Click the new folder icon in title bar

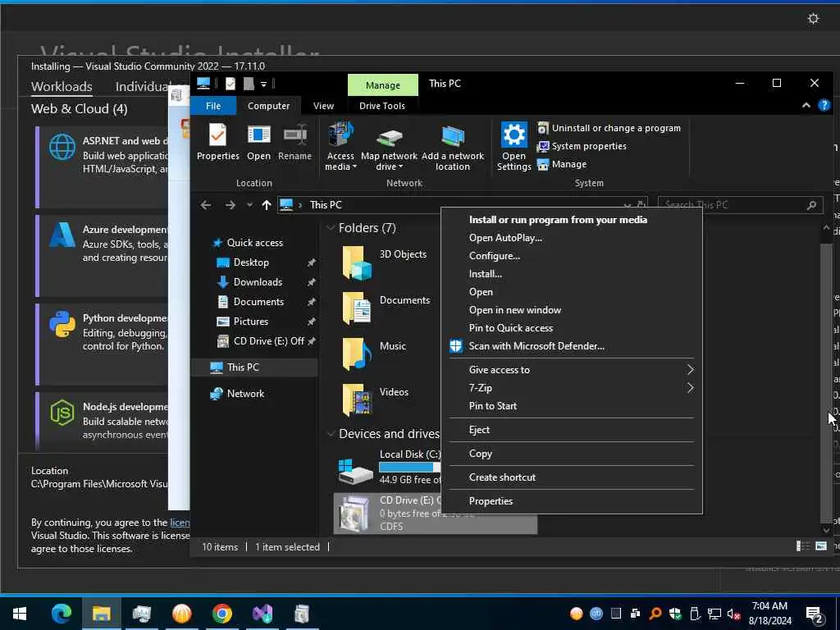[249, 84]
